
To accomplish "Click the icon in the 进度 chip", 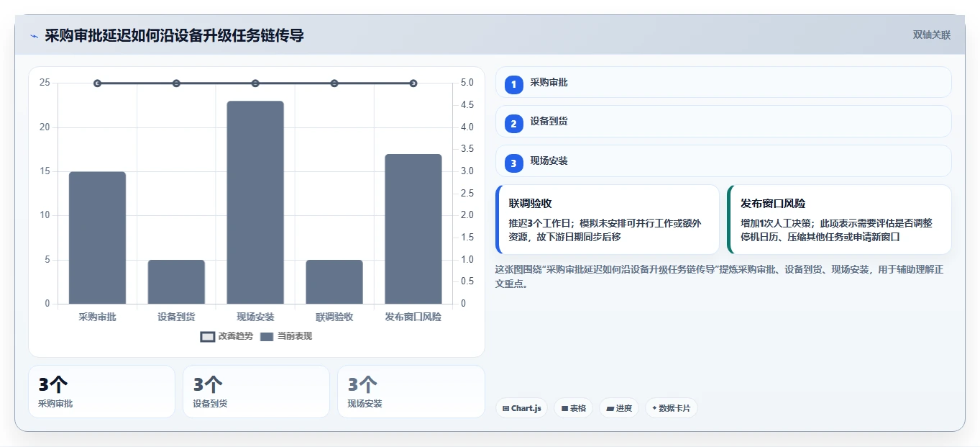I will click(x=610, y=409).
